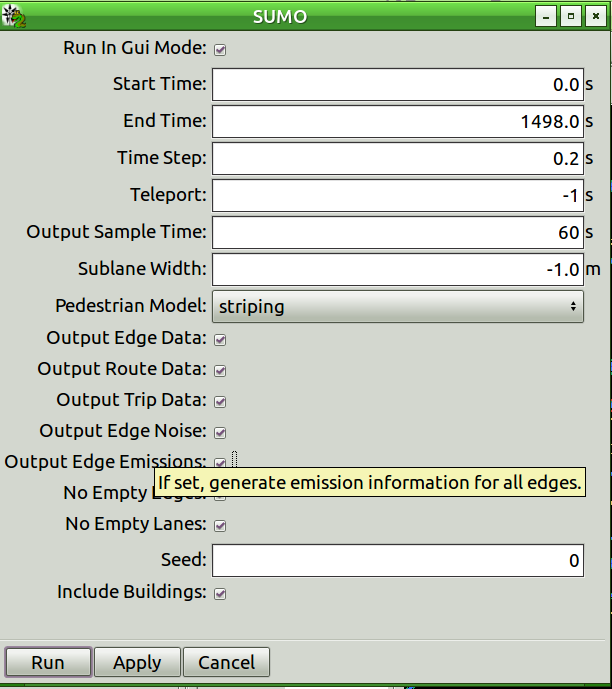Viewport: 612px width, 689px height.
Task: Select the Time Step text box
Action: tap(397, 159)
